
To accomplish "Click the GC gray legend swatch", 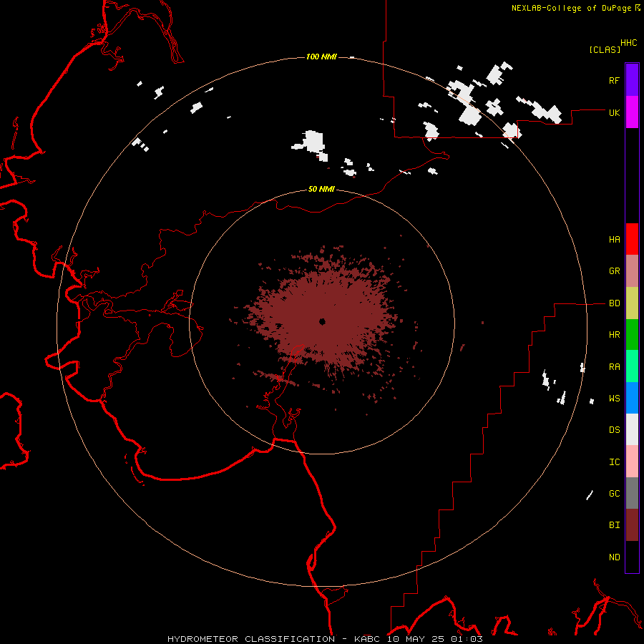I will tap(632, 493).
